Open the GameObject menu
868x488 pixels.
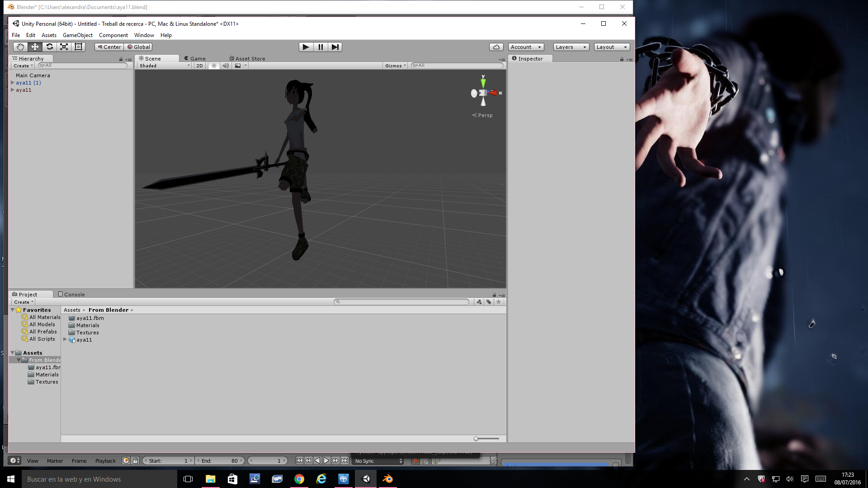click(77, 35)
